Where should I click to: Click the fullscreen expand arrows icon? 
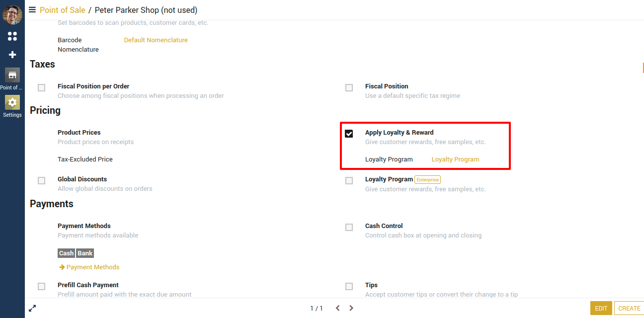click(32, 308)
